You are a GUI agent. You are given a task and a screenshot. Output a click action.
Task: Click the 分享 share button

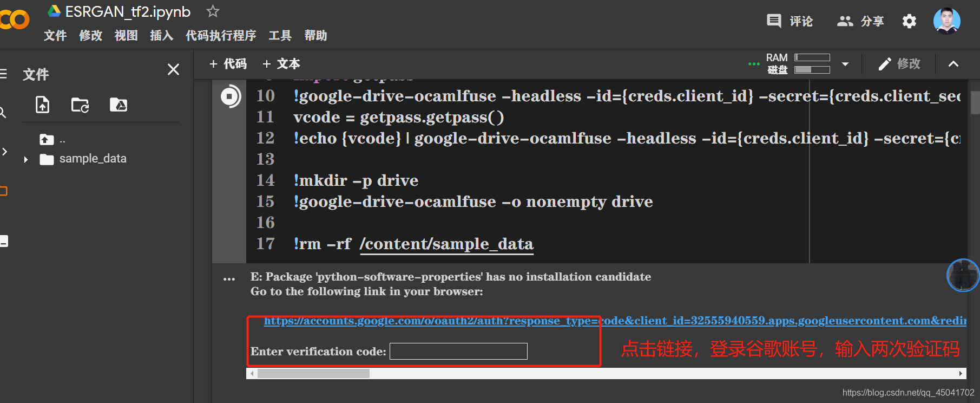pyautogui.click(x=860, y=21)
